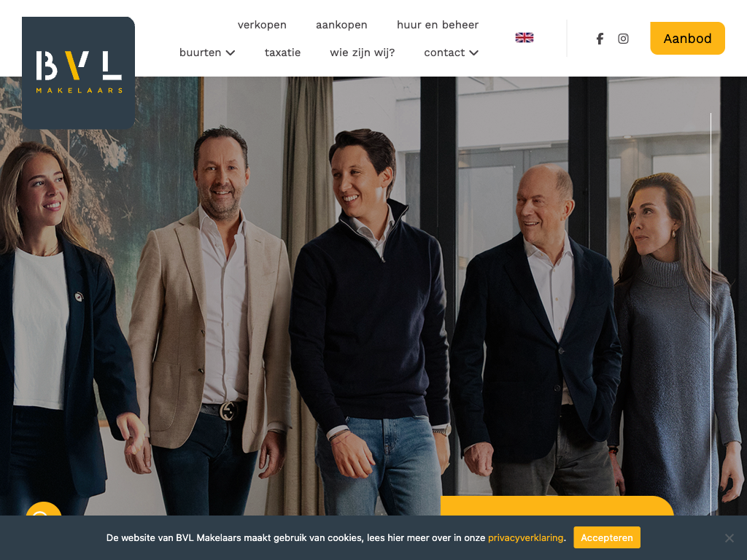Open the aankopen menu item

pos(341,25)
